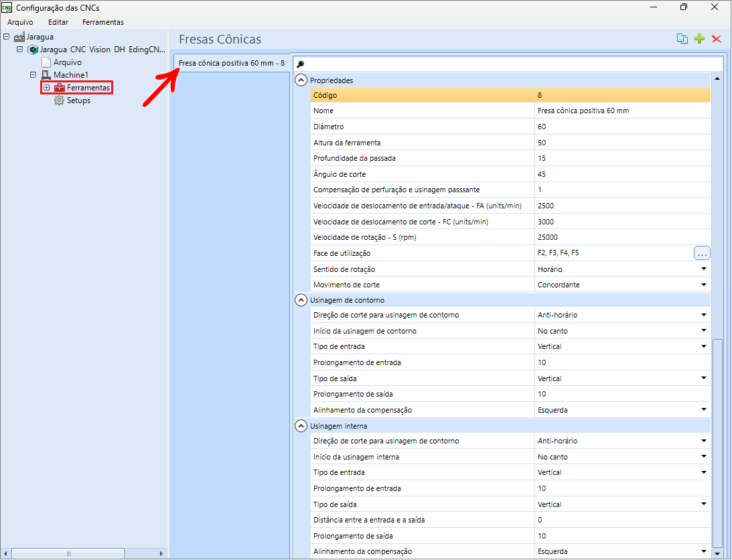Click the red X delete icon
Image resolution: width=732 pixels, height=560 pixels.
[716, 39]
